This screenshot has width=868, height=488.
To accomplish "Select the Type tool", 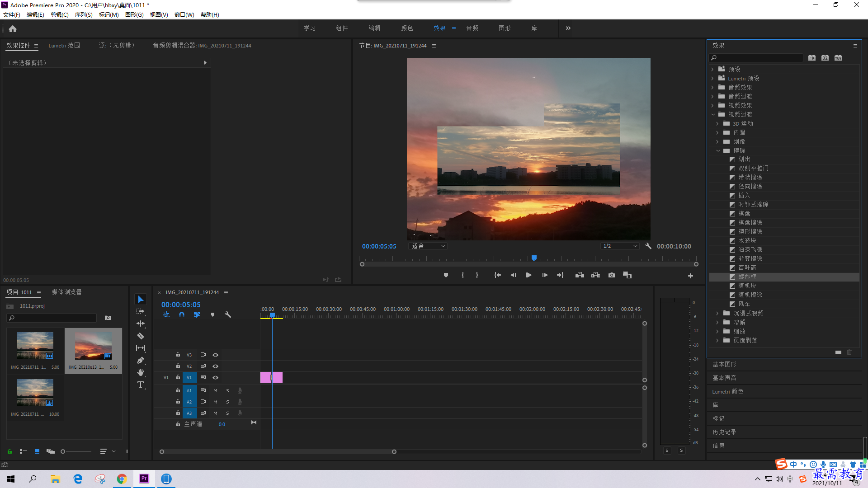I will click(141, 385).
